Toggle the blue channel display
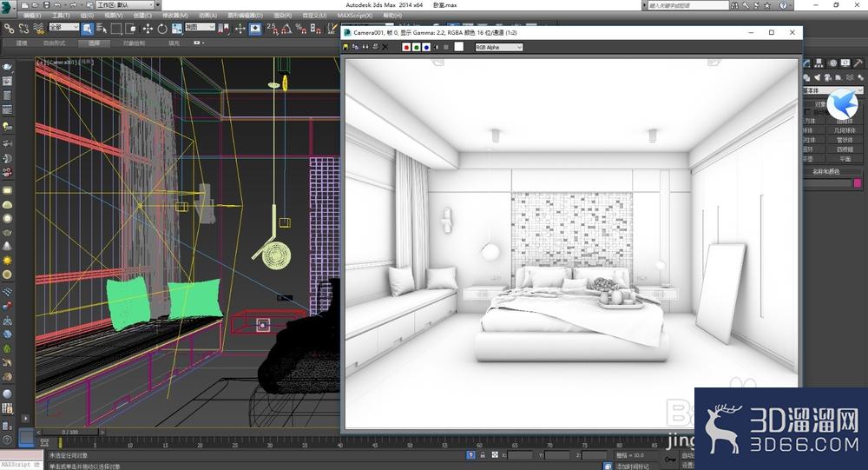The width and height of the screenshot is (868, 470). [426, 47]
